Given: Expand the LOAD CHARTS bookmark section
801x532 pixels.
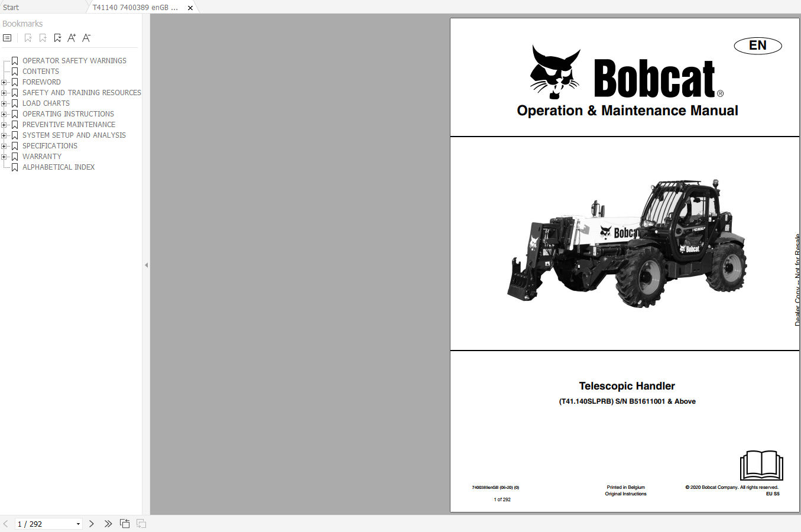Looking at the screenshot, I should 5,103.
